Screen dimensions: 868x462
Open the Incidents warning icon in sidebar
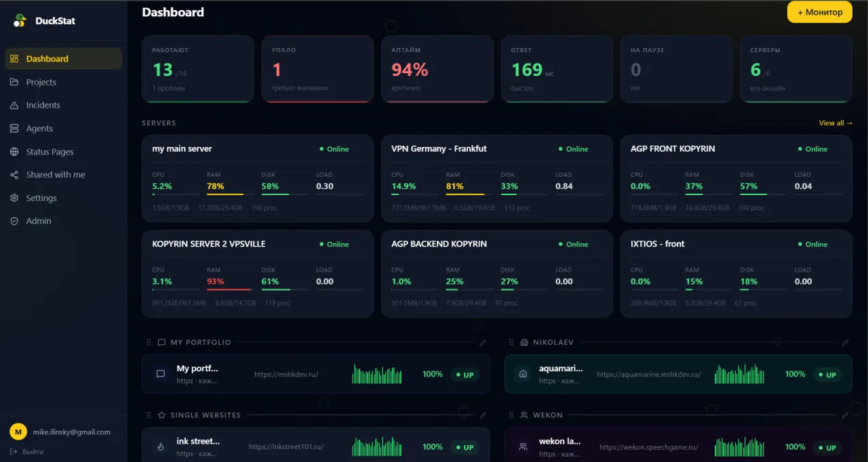14,106
